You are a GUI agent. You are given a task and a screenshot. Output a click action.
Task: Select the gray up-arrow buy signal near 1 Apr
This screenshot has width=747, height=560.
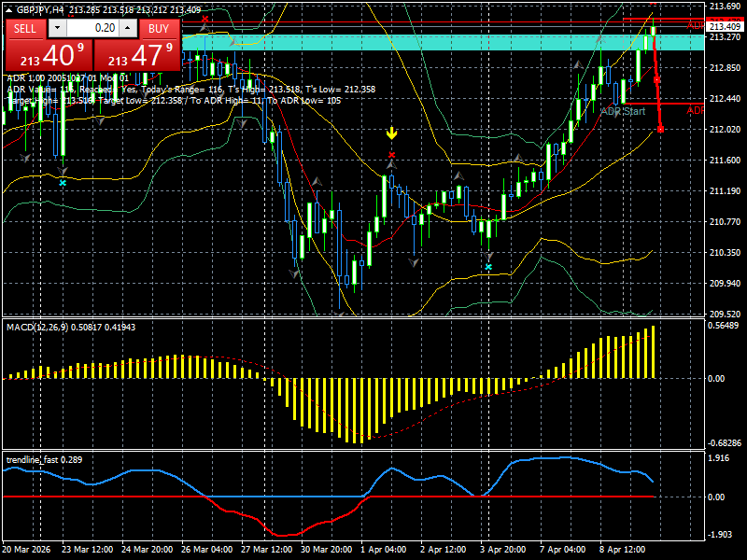click(391, 165)
